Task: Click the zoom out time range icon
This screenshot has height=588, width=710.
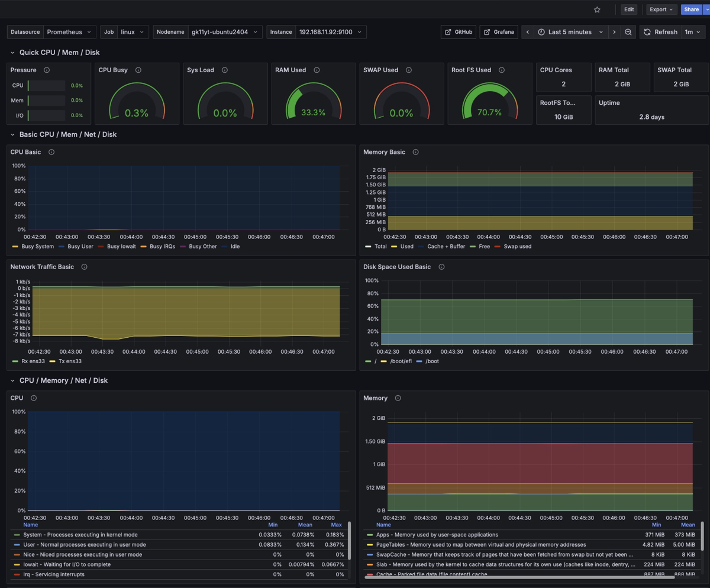Action: 628,32
